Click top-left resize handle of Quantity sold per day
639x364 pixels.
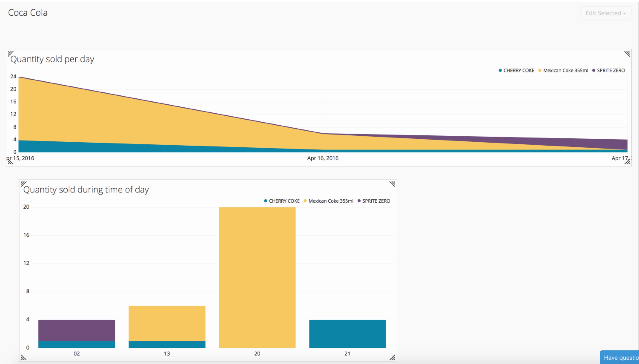[x=10, y=53]
